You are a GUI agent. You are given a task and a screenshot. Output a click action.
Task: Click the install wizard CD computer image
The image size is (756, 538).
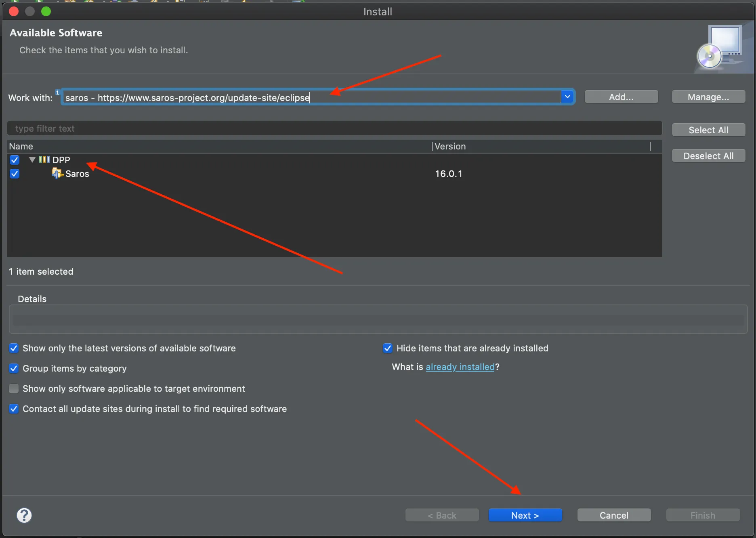(x=722, y=47)
